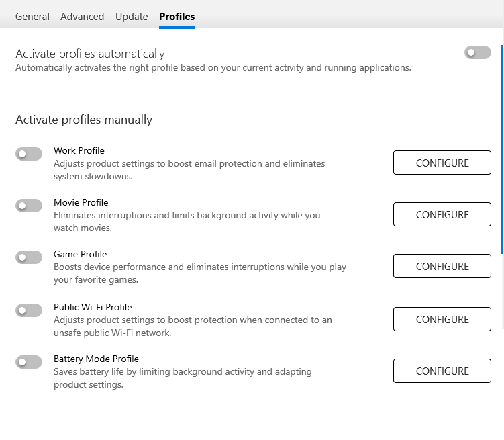This screenshot has height=440, width=504.
Task: Click the Work Profile title text
Action: click(79, 150)
